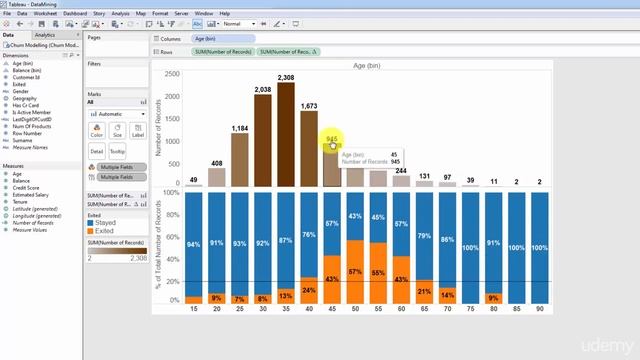Viewport: 640px width, 360px height.
Task: Click the 2,308 bar for age 35
Action: click(286, 135)
